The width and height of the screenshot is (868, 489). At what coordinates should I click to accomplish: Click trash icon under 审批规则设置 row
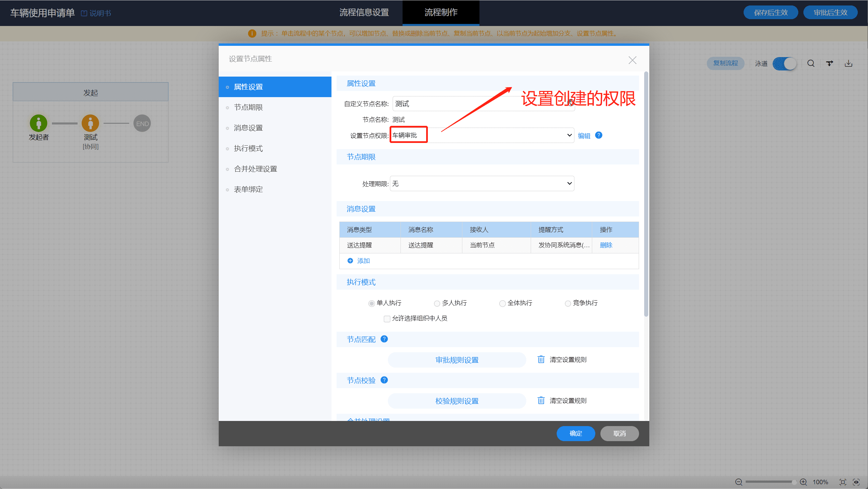tap(541, 359)
